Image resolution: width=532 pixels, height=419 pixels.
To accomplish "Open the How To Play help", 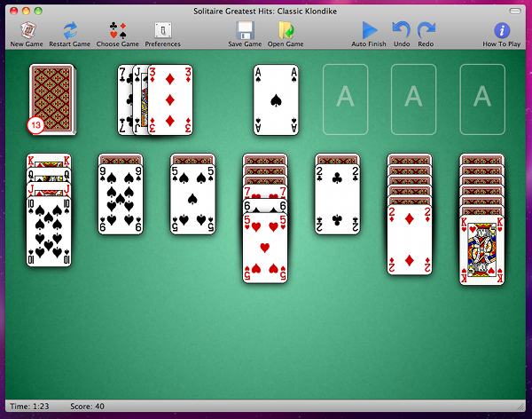I will click(502, 31).
